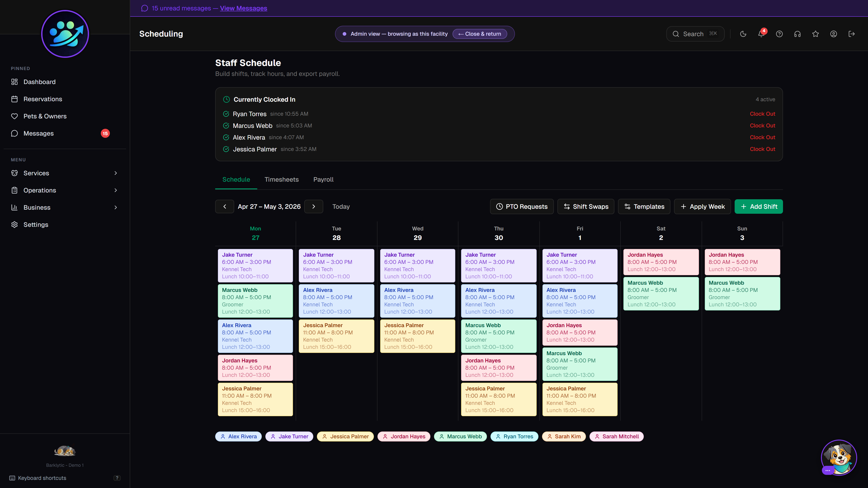Click the View Messages link
This screenshot has height=488, width=868.
(x=243, y=8)
